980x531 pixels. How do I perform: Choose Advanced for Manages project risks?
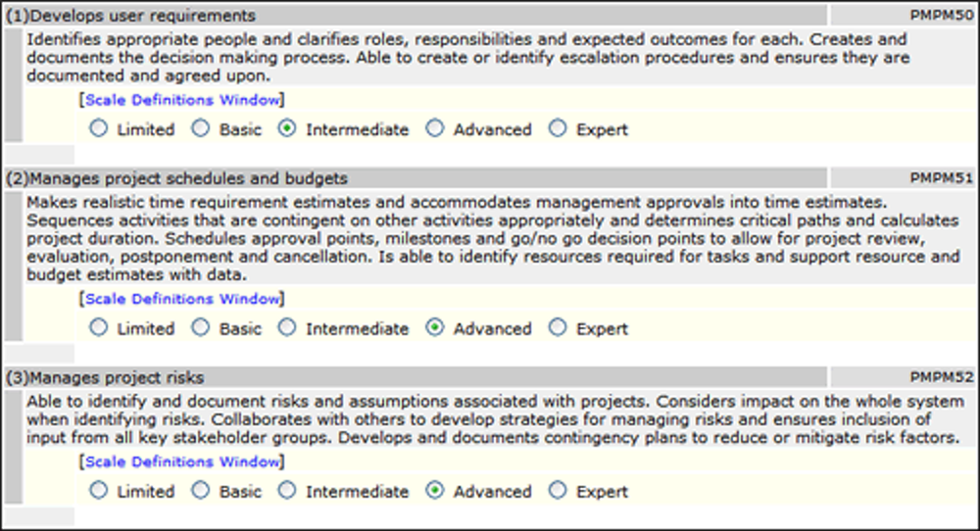pos(434,491)
